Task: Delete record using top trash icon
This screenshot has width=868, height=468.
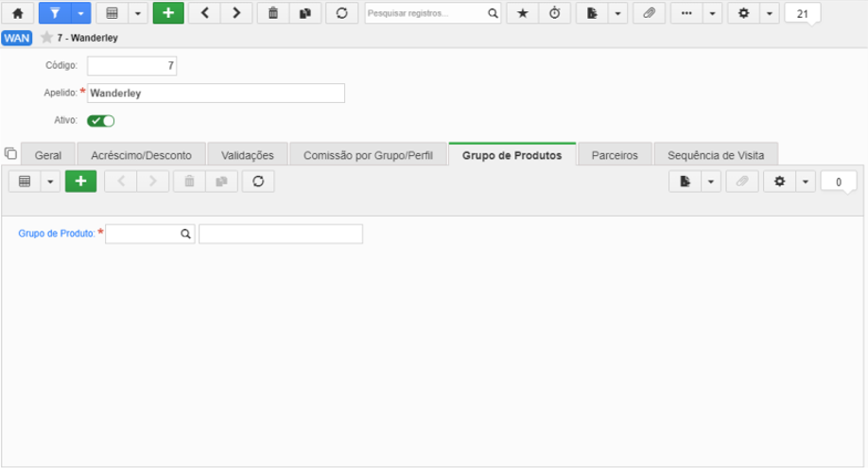Action: [273, 13]
